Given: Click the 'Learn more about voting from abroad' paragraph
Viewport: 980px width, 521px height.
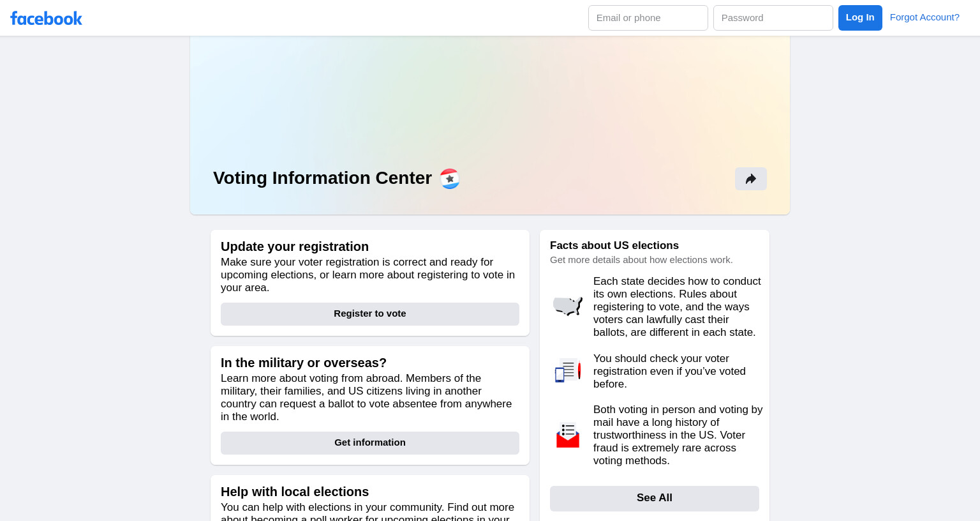Looking at the screenshot, I should tap(367, 397).
